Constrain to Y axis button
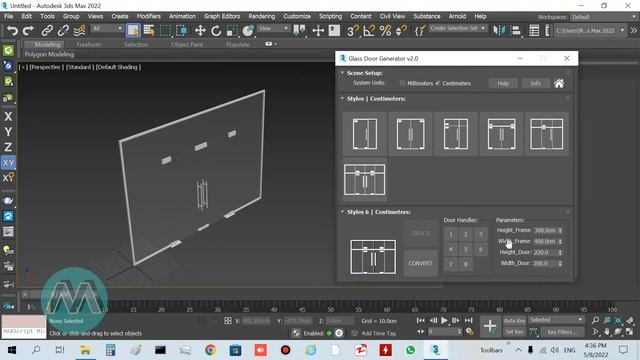The height and width of the screenshot is (360, 640). 8,132
